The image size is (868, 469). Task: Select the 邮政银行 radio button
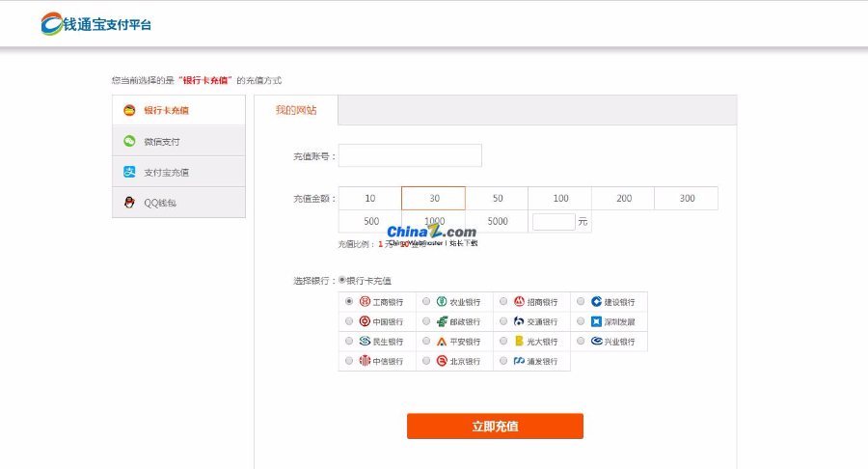tap(426, 321)
